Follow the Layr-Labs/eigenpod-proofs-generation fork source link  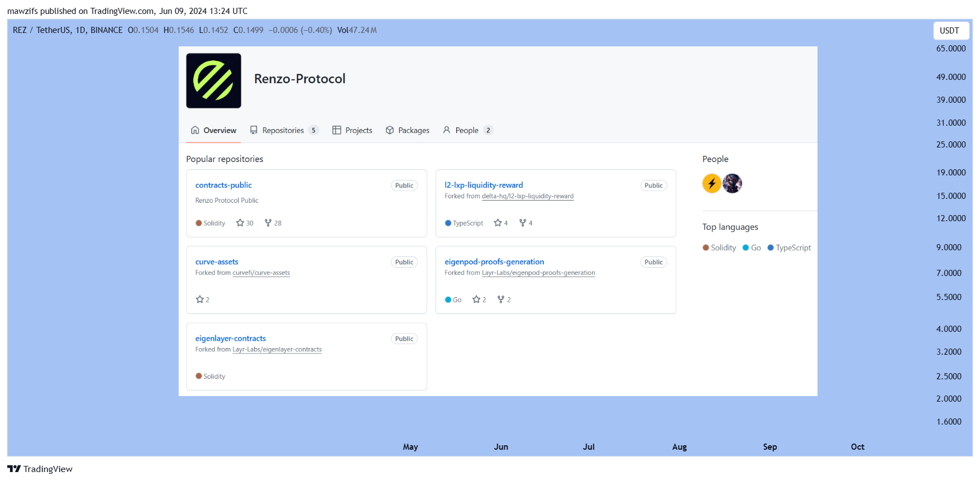(x=538, y=273)
